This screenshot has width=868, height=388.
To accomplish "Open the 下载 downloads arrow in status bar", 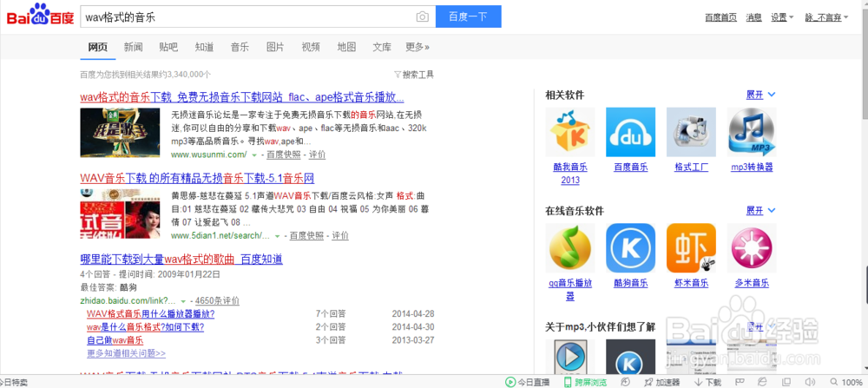I will pos(699,382).
